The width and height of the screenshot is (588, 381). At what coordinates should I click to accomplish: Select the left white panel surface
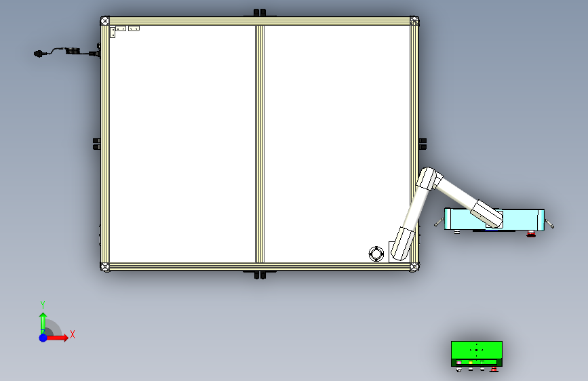pyautogui.click(x=182, y=144)
